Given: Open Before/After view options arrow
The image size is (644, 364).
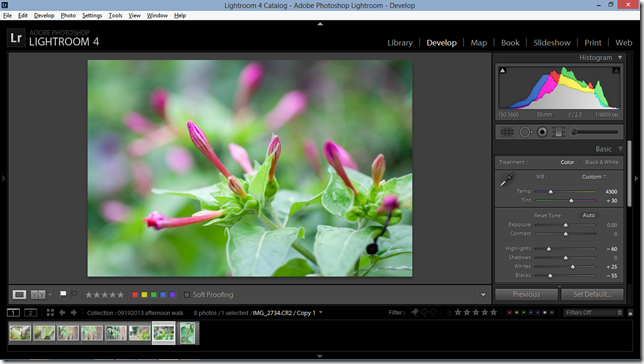Looking at the screenshot, I should [50, 295].
